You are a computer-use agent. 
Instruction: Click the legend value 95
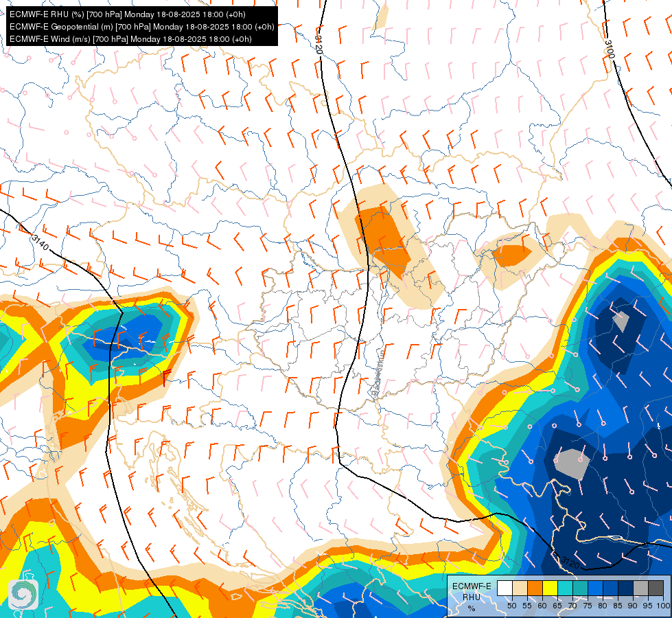click(x=647, y=606)
